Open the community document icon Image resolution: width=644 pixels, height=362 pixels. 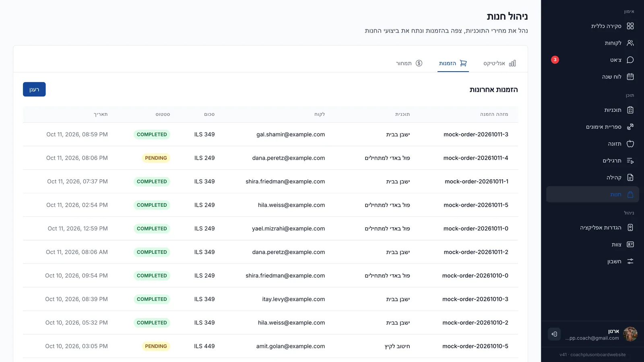pyautogui.click(x=630, y=178)
